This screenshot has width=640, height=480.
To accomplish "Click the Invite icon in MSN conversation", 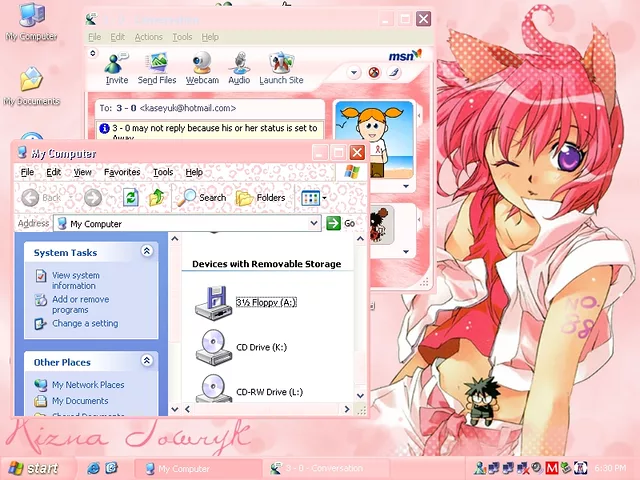I will pos(117,66).
